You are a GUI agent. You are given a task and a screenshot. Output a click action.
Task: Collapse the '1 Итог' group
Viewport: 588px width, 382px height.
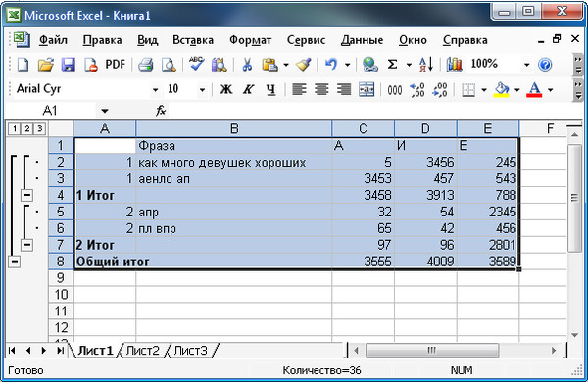tap(26, 195)
